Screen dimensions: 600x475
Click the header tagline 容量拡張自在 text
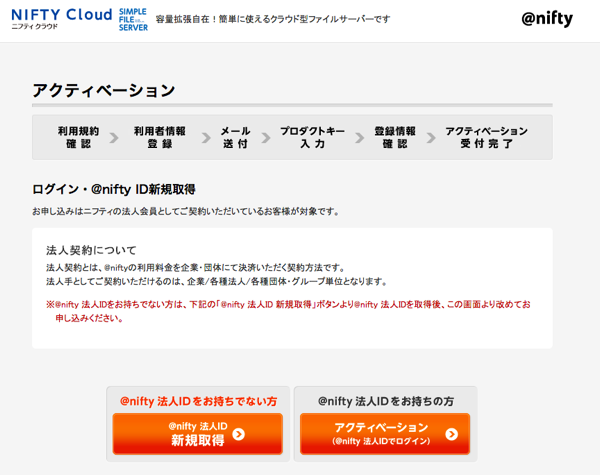[x=272, y=19]
